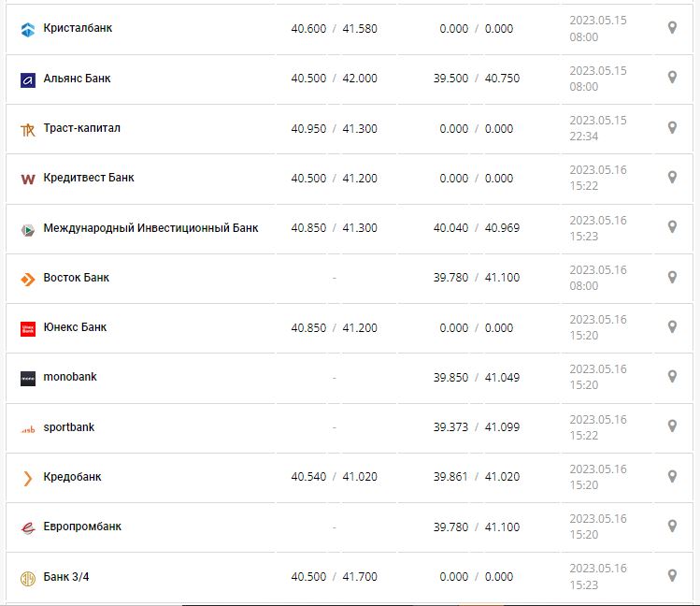Click the Кредитвест Банк logo icon
Viewport: 700px width, 606px height.
click(27, 179)
